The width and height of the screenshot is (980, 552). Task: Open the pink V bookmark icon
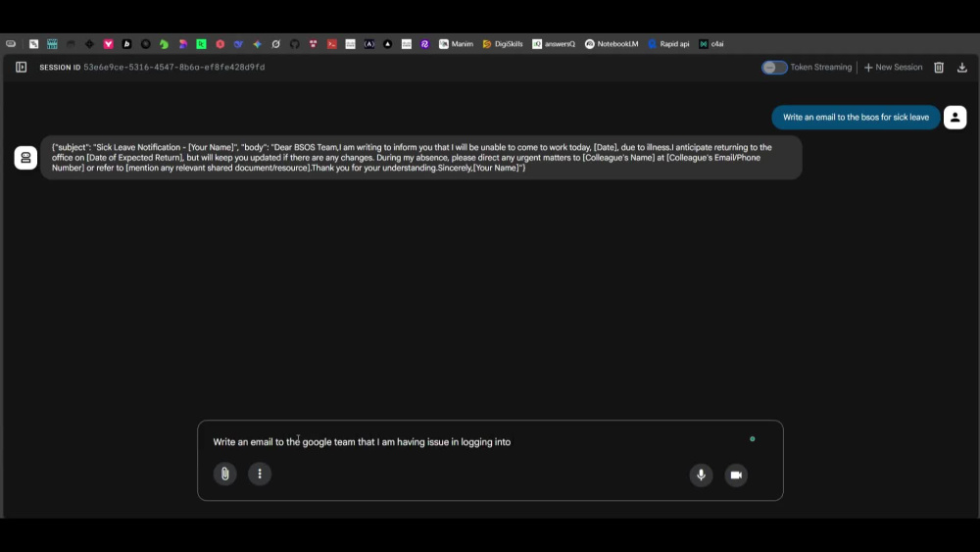[108, 44]
